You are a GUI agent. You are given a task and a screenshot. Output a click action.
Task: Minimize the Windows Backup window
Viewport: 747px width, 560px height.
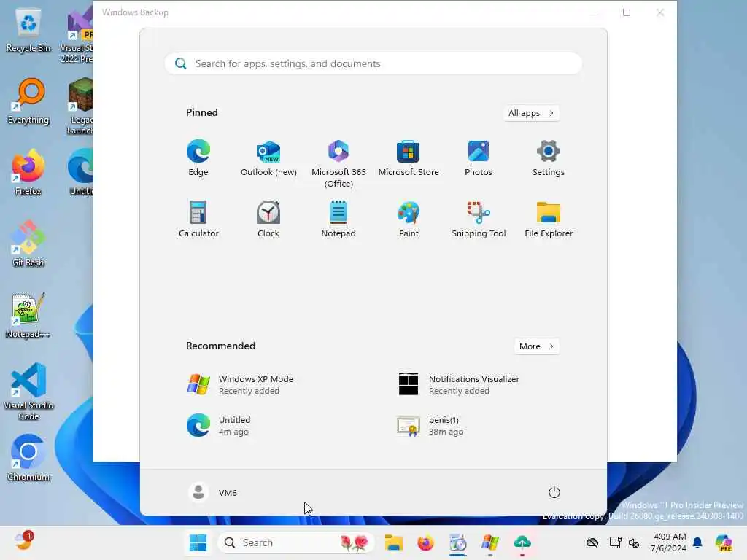593,12
